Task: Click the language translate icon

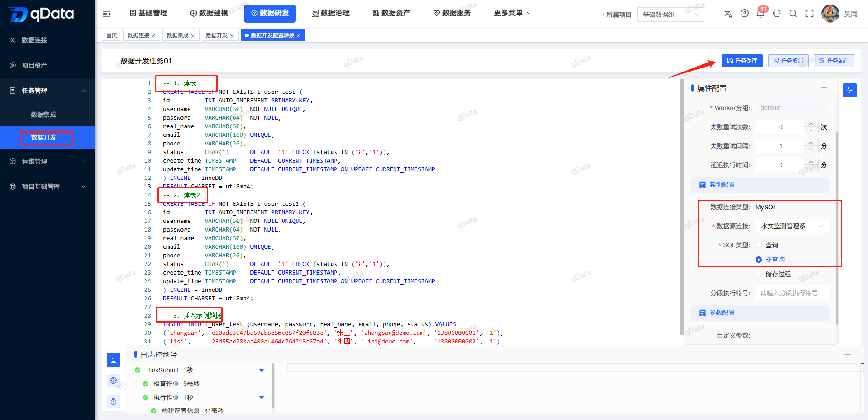Action: 728,14
